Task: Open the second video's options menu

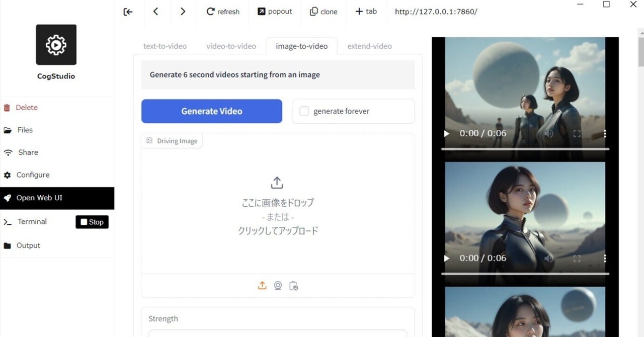Action: (605, 258)
